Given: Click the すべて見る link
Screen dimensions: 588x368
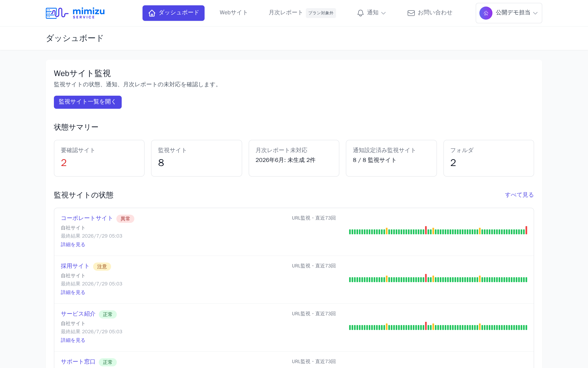Looking at the screenshot, I should [x=519, y=195].
